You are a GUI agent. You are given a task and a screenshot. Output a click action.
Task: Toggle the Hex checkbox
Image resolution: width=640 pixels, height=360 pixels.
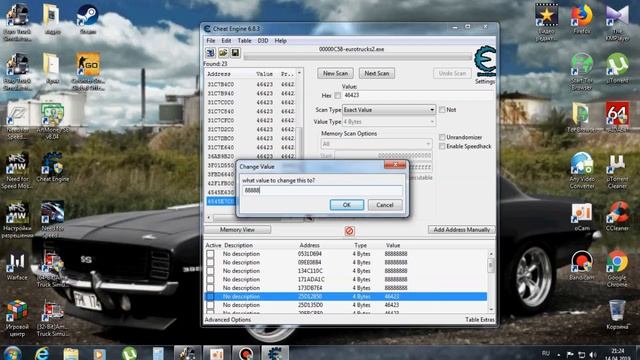pos(338,96)
